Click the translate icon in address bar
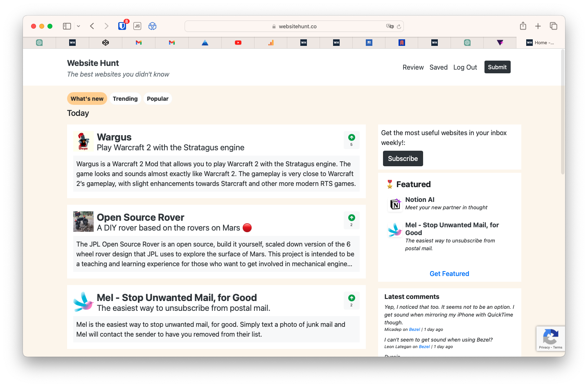The height and width of the screenshot is (387, 588). tap(390, 26)
